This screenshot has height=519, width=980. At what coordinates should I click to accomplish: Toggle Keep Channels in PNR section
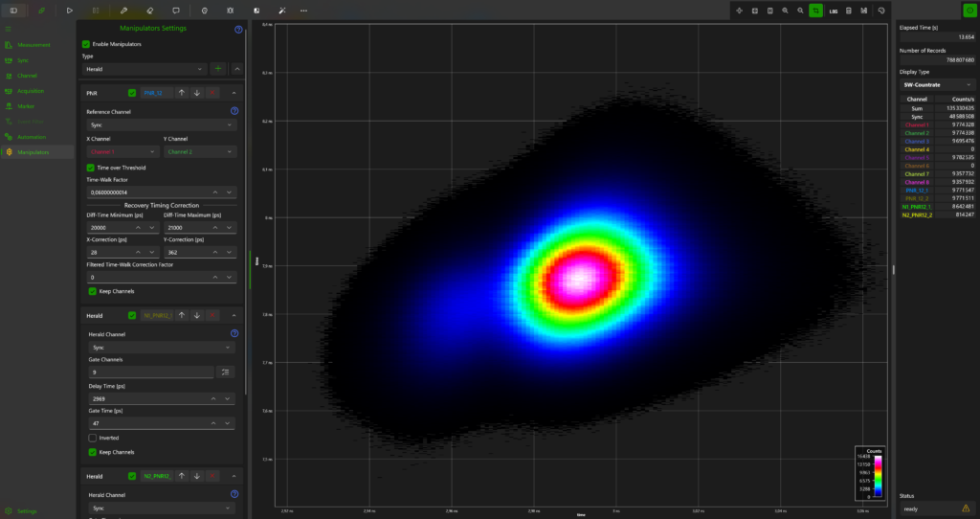(x=93, y=291)
